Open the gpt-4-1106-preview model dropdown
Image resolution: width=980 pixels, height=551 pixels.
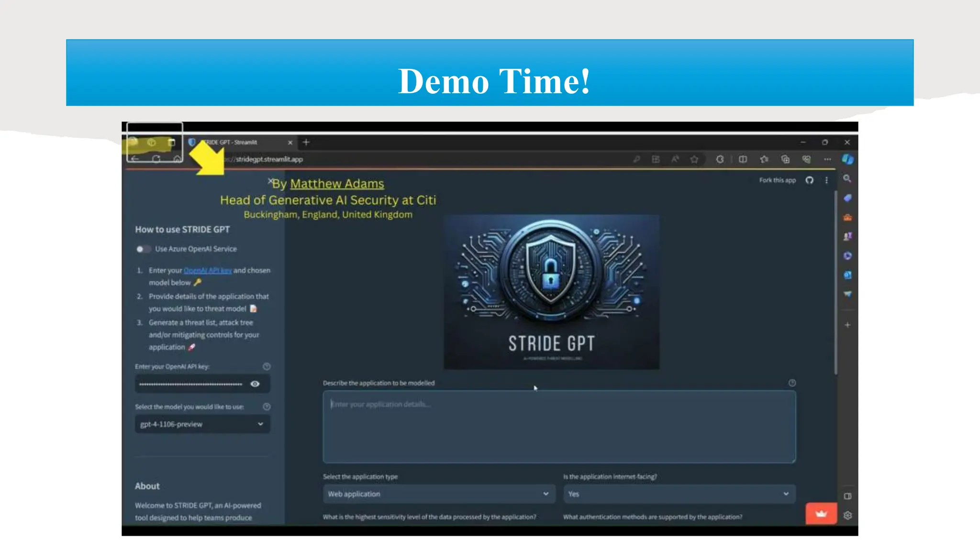(x=202, y=424)
